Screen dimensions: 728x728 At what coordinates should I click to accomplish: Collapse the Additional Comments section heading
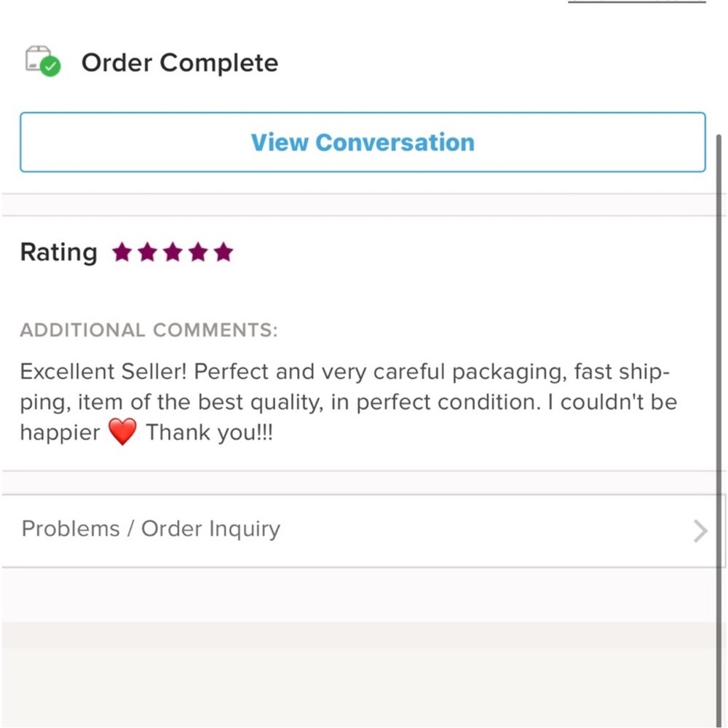pyautogui.click(x=149, y=330)
